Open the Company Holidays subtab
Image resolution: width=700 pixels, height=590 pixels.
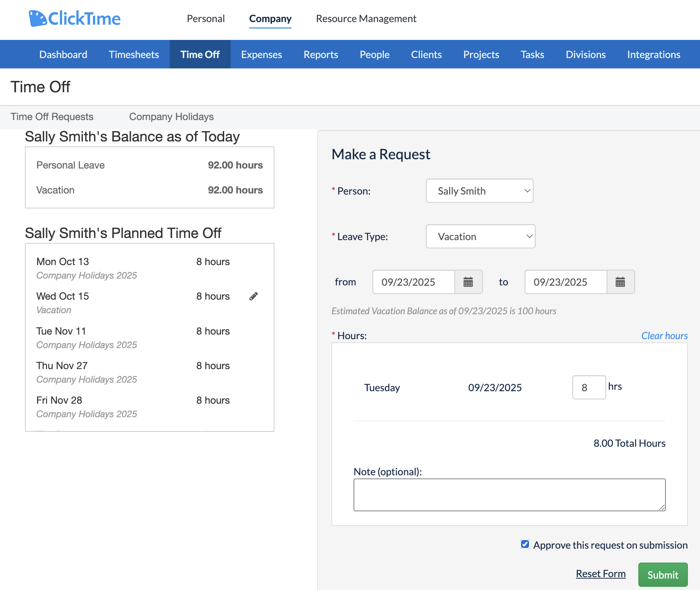pyautogui.click(x=171, y=117)
